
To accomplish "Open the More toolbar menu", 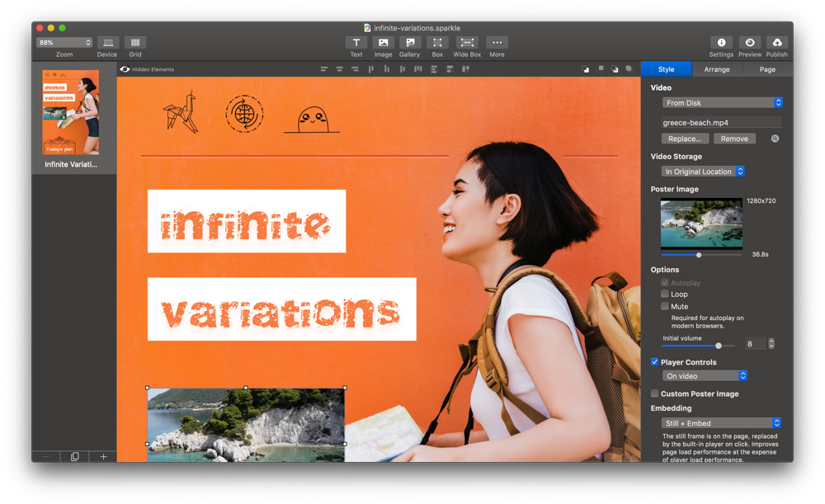I will [x=497, y=43].
